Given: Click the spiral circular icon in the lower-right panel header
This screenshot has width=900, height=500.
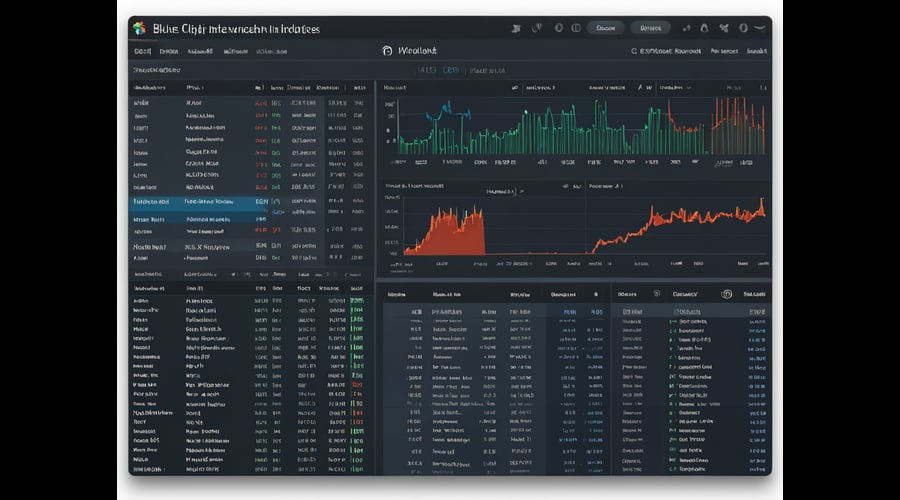Looking at the screenshot, I should 727,294.
